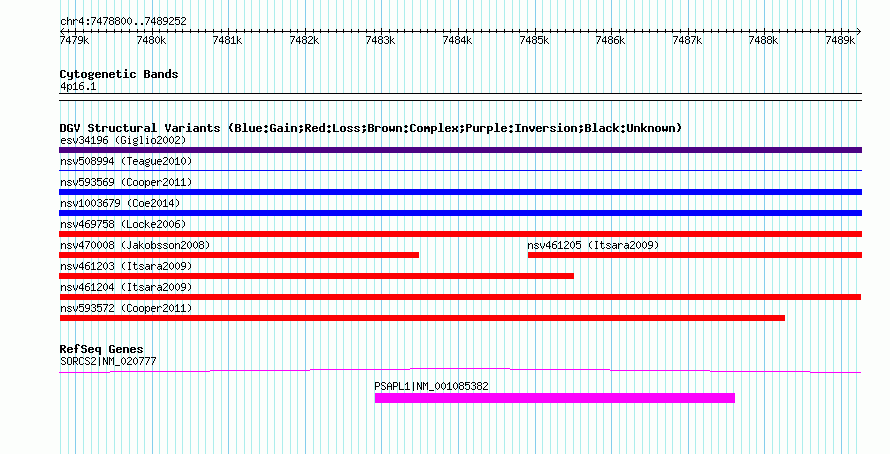Click the 7482k ruler tick label
This screenshot has height=454, width=890.
(304, 40)
